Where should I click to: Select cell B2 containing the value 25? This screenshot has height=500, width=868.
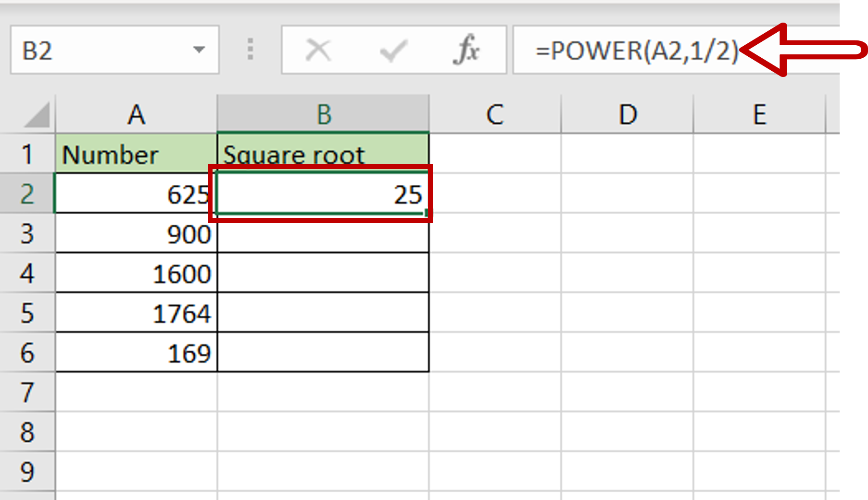(x=323, y=194)
